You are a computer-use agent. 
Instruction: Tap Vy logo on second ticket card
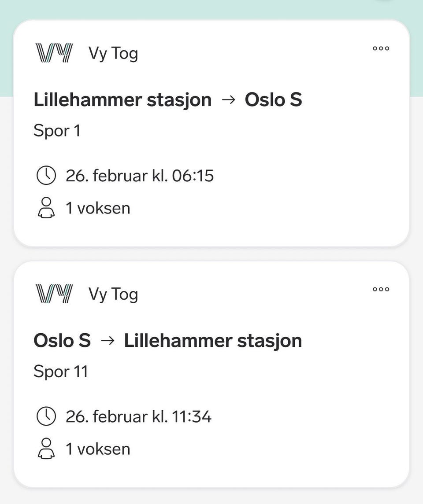(x=53, y=294)
